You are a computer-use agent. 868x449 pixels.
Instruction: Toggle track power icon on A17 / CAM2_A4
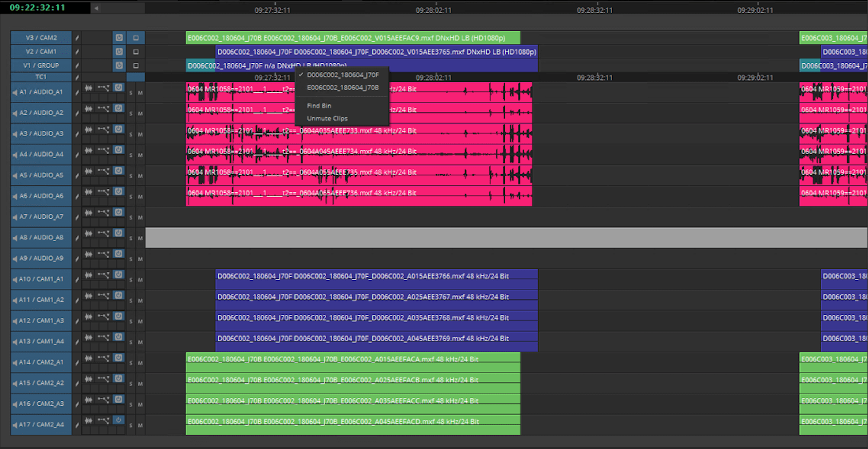pos(118,420)
